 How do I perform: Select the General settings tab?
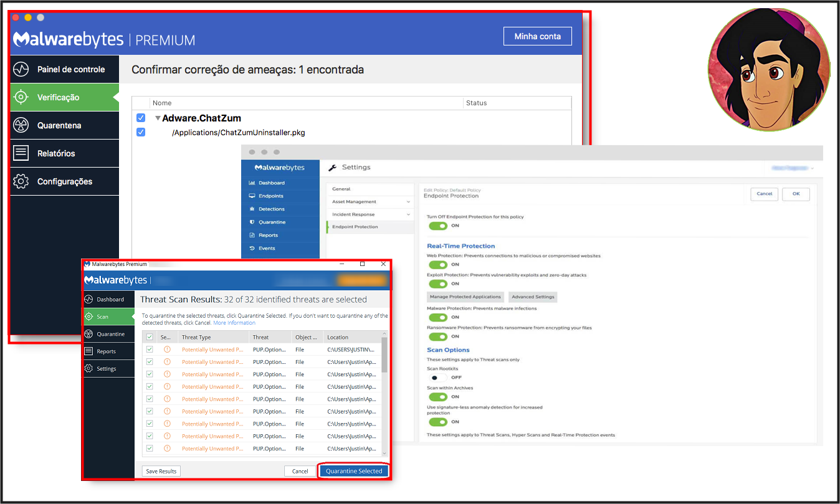pos(370,189)
